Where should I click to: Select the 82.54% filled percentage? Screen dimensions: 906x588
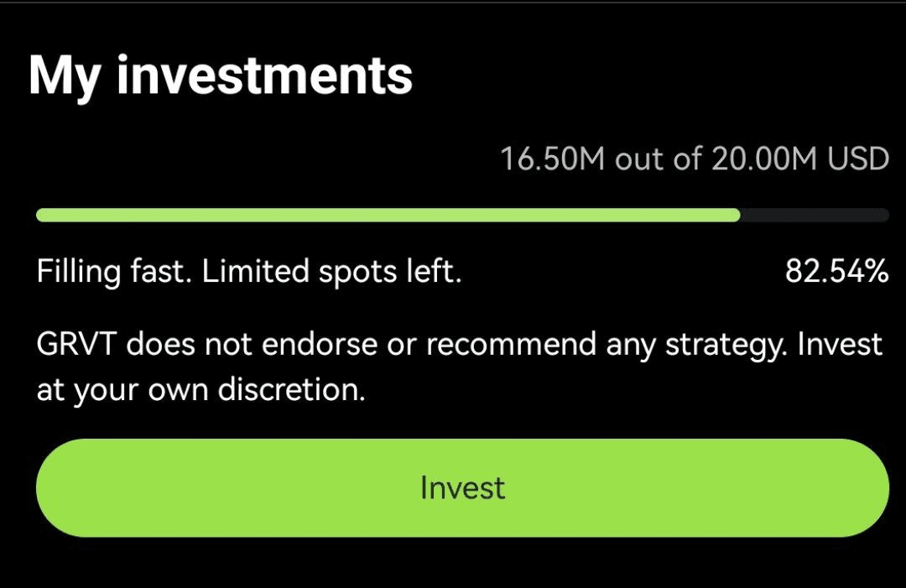click(x=836, y=272)
